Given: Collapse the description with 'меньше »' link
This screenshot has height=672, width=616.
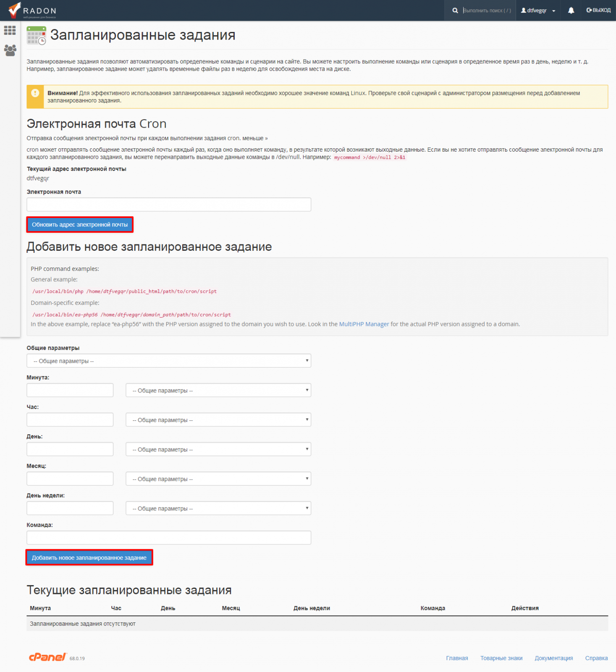Looking at the screenshot, I should pyautogui.click(x=255, y=138).
